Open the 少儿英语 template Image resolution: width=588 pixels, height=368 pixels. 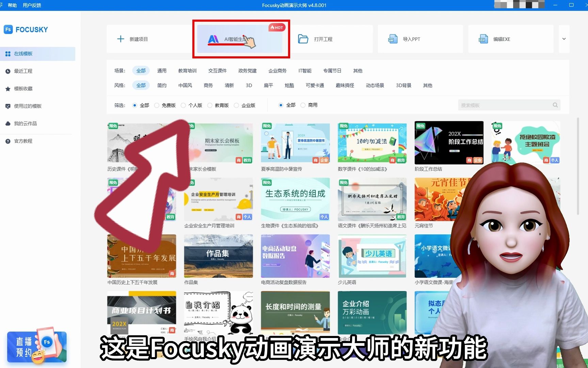[372, 256]
